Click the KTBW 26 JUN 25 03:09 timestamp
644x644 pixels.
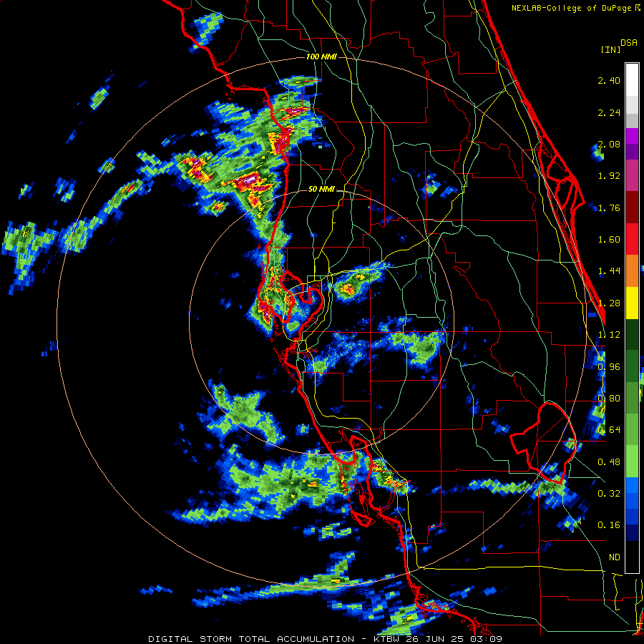coord(438,639)
